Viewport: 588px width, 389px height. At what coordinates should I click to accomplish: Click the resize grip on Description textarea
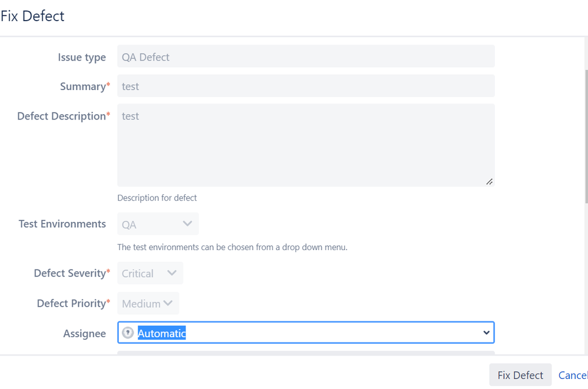[489, 182]
